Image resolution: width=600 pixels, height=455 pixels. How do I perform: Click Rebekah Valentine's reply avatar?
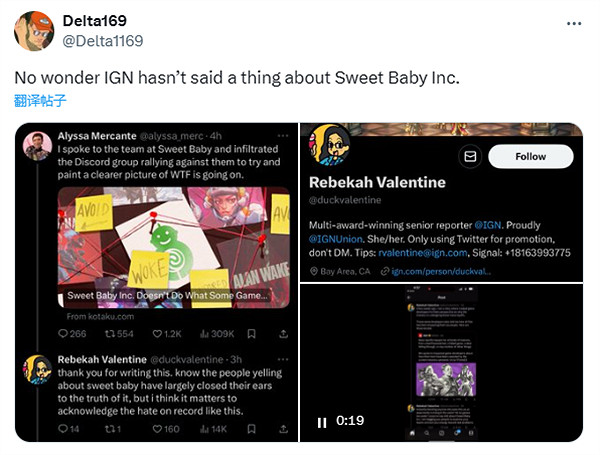[38, 371]
